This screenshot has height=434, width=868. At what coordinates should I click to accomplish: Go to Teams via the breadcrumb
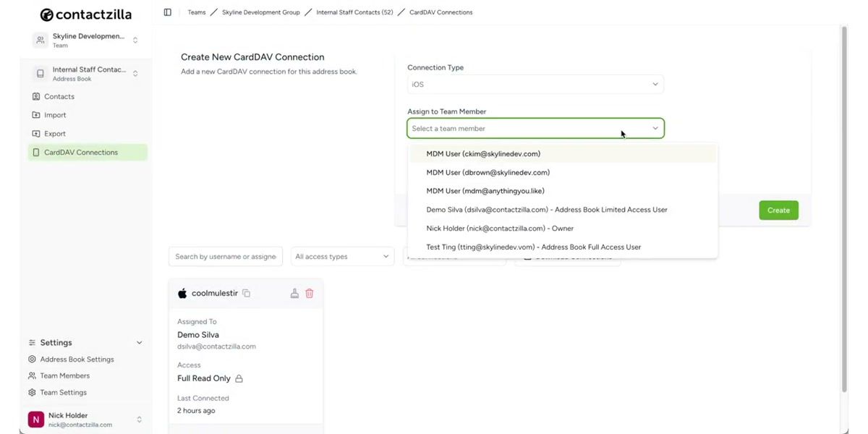click(196, 12)
